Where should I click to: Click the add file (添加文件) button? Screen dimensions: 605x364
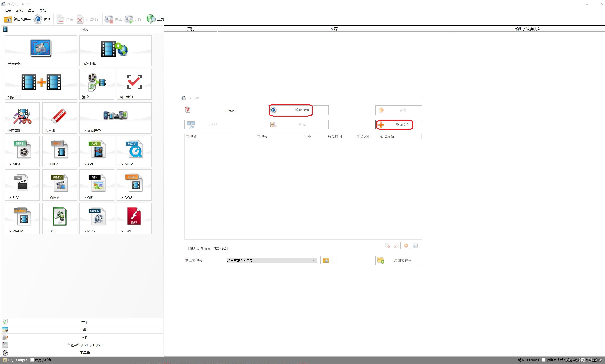(x=398, y=125)
